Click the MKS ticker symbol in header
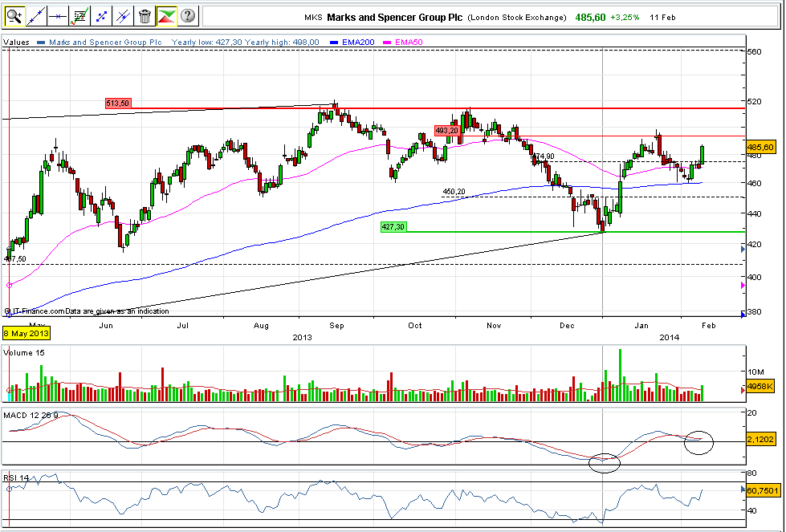 pos(313,18)
